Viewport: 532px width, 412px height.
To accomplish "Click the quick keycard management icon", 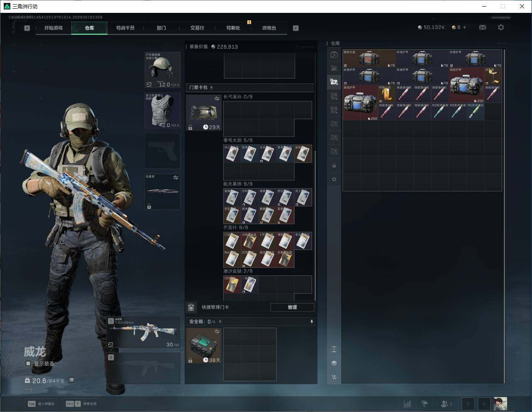I will pos(191,307).
